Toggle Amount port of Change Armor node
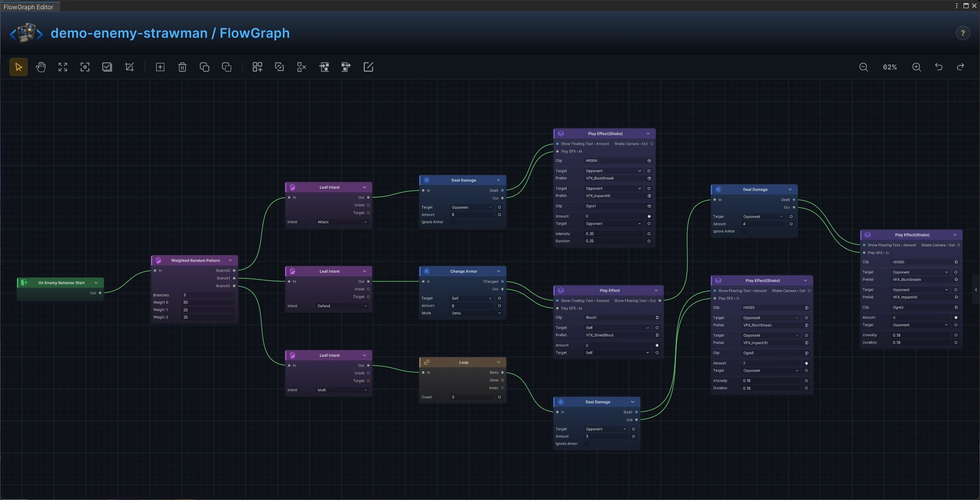 499,306
